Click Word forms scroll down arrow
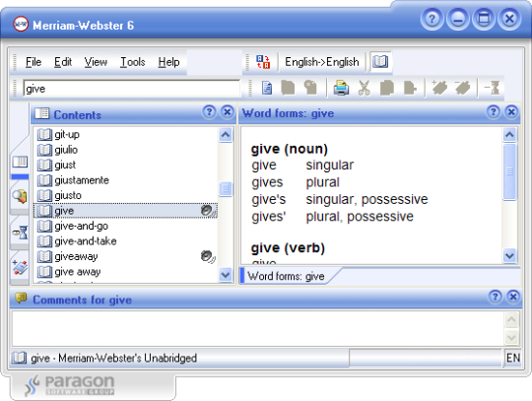This screenshot has height=401, width=532. click(x=509, y=255)
